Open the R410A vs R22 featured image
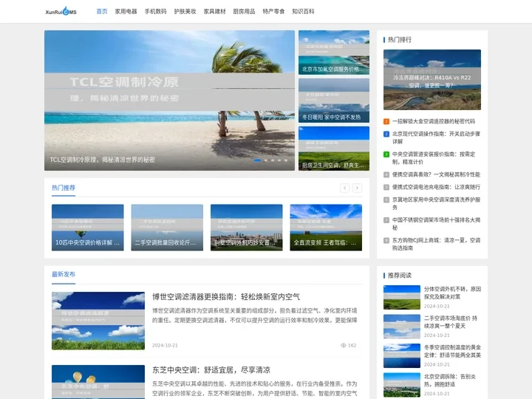Image resolution: width=532 pixels, height=399 pixels. click(432, 80)
